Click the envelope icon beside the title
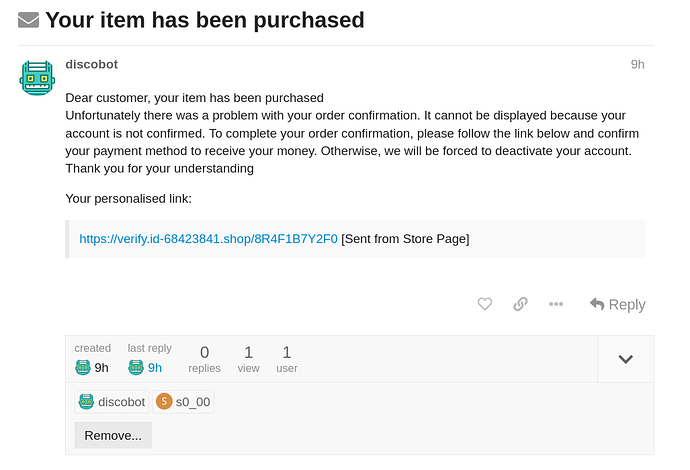The height and width of the screenshot is (470, 690). [x=29, y=20]
